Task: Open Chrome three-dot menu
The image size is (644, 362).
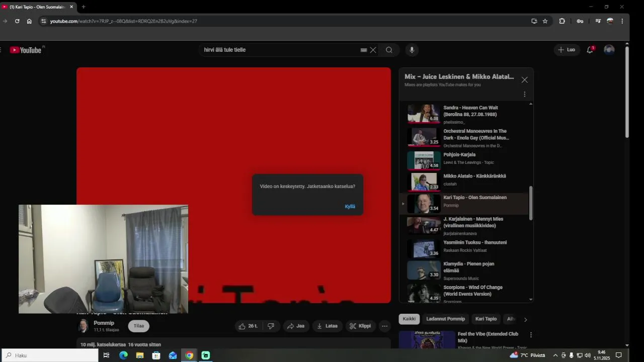Action: pyautogui.click(x=622, y=21)
